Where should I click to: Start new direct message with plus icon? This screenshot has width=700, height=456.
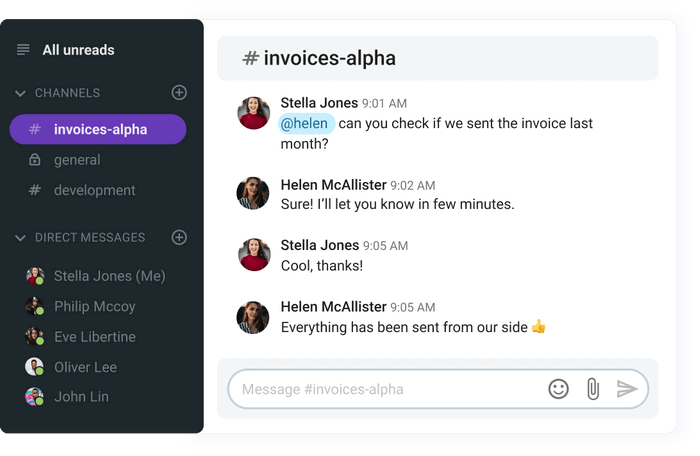point(179,237)
